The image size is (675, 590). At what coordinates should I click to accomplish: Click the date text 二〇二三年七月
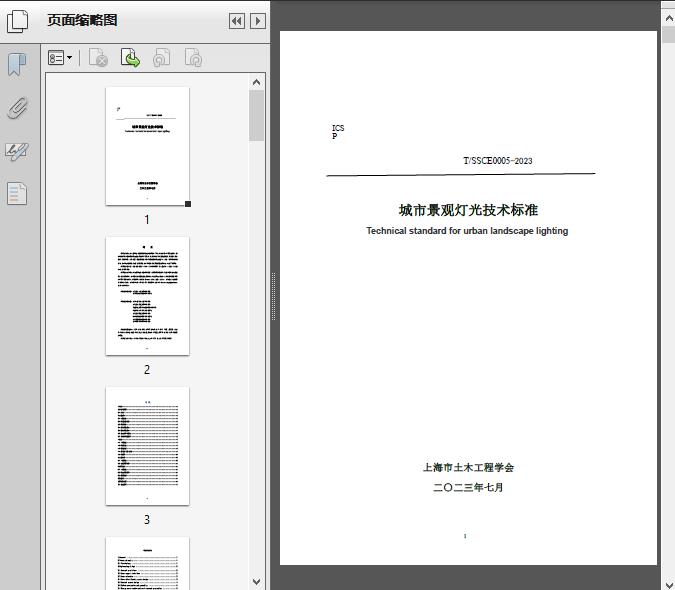tap(468, 487)
